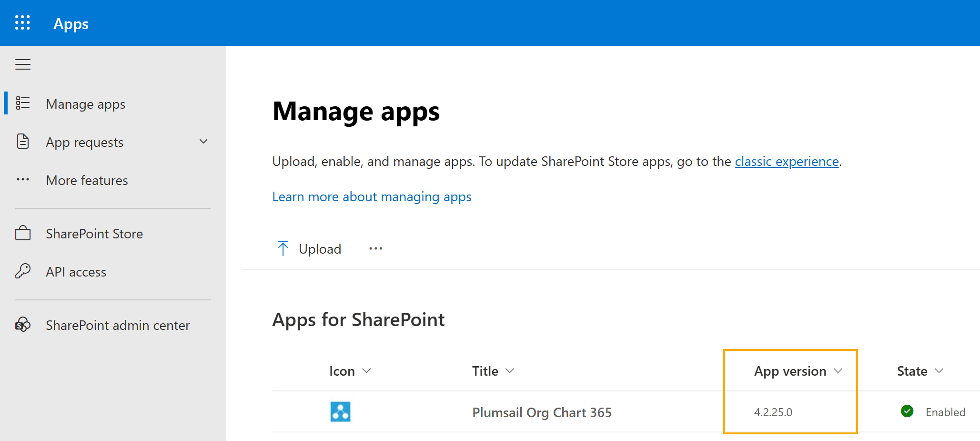This screenshot has height=441, width=980.
Task: Click the Manage apps list icon
Action: pos(22,103)
